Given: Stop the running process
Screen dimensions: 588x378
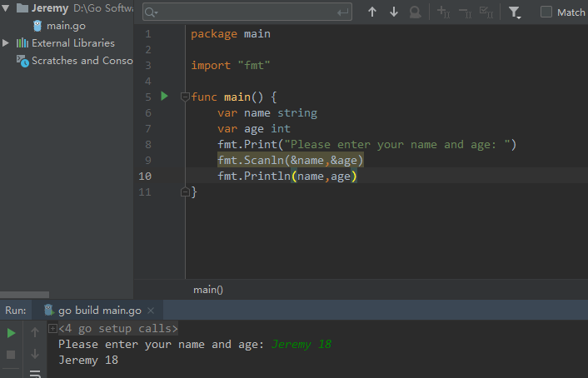Looking at the screenshot, I should click(11, 355).
